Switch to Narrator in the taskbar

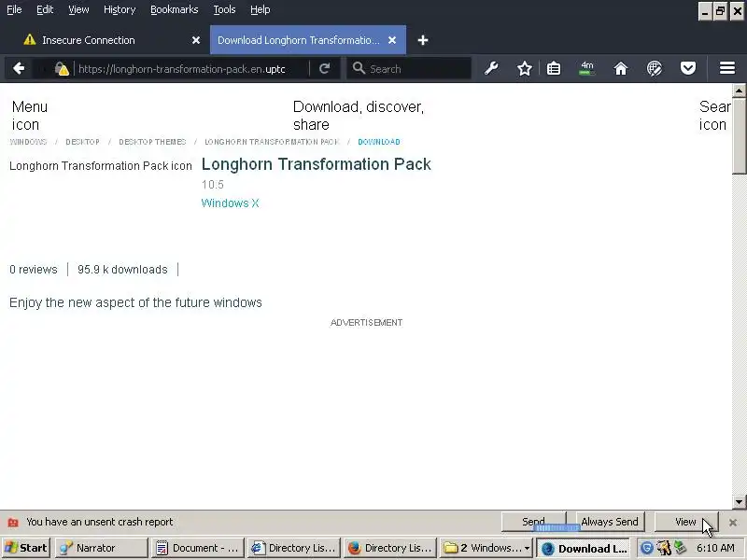pos(101,548)
